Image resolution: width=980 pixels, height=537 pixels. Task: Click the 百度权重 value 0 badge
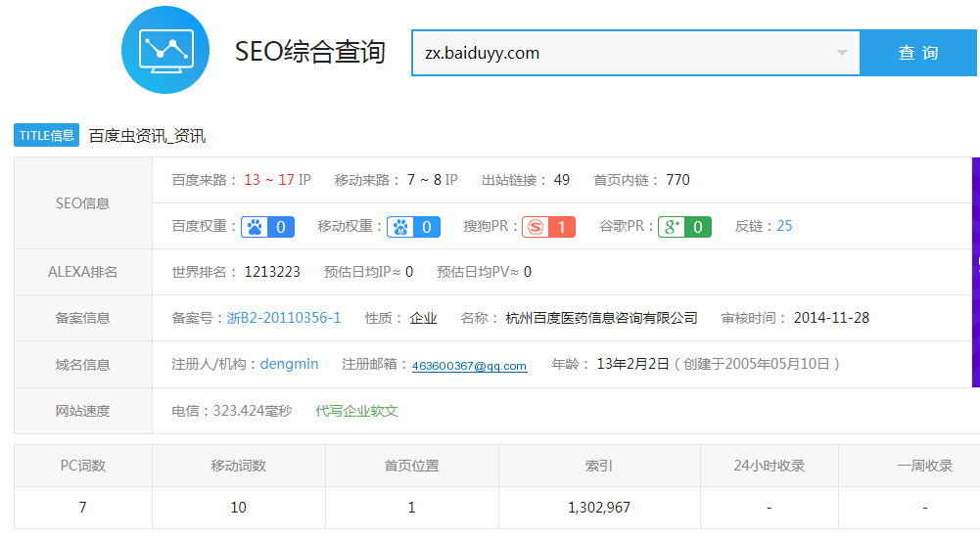point(281,227)
